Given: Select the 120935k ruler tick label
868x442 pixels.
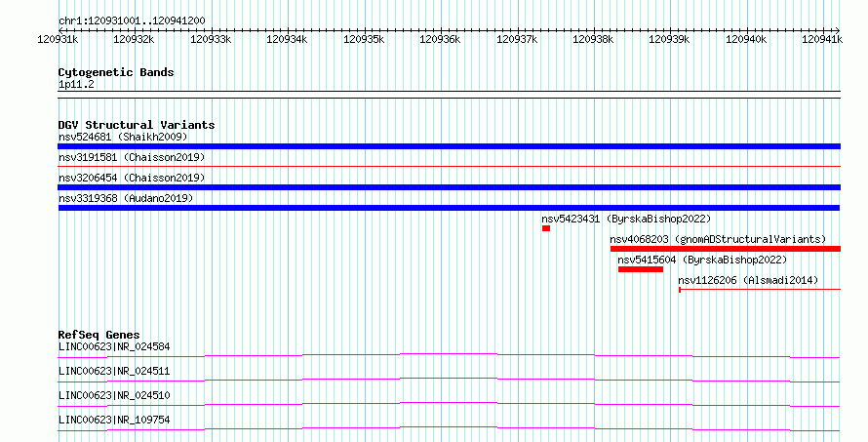Looking at the screenshot, I should pos(364,39).
